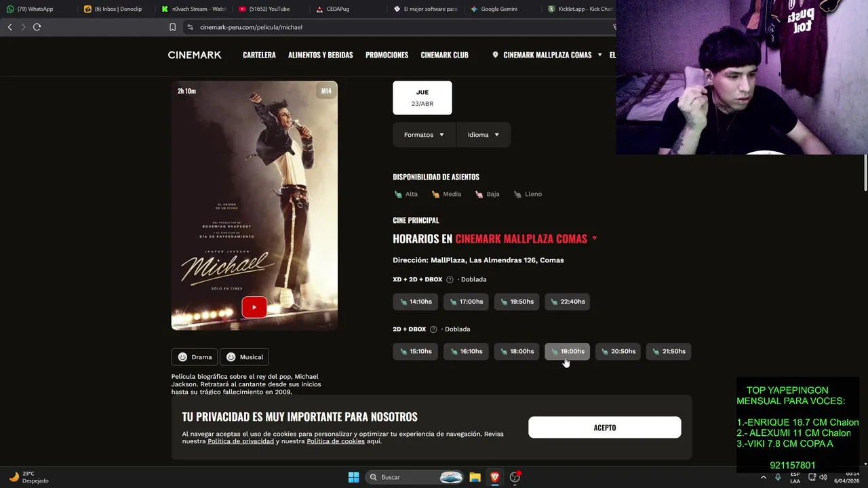868x488 pixels.
Task: Click the bookmark icon in address bar
Action: pos(172,27)
